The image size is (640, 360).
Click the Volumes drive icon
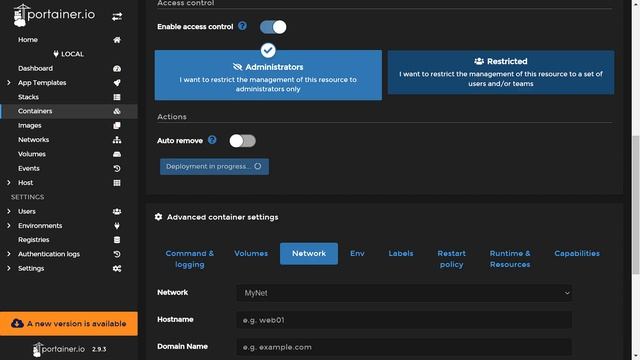[x=117, y=154]
